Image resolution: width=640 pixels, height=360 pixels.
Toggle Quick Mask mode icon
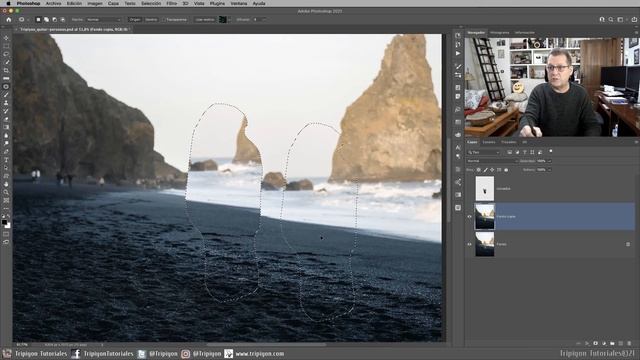point(6,234)
